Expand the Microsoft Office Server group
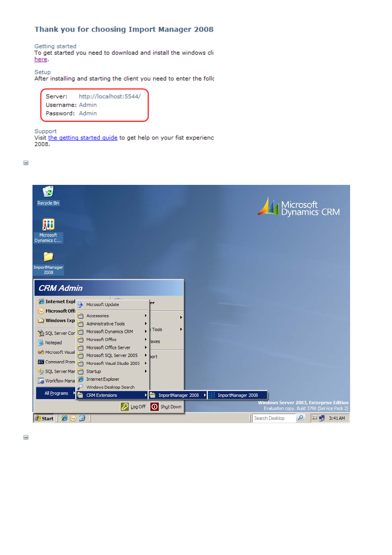 [x=112, y=348]
